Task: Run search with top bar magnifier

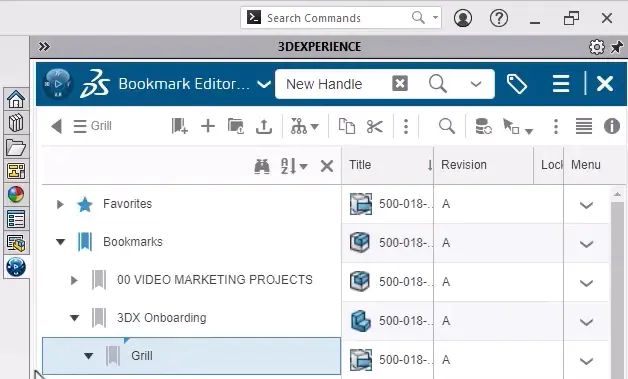Action: (x=438, y=84)
